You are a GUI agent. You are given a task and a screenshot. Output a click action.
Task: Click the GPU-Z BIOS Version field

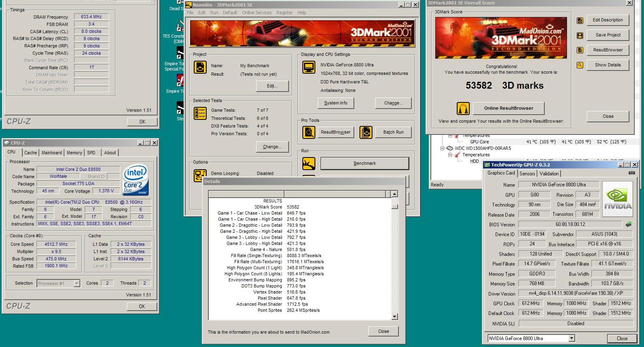tap(570, 224)
